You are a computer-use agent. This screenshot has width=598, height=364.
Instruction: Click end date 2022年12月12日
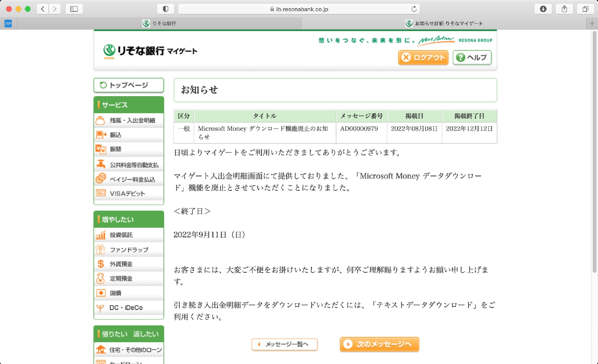pos(469,129)
